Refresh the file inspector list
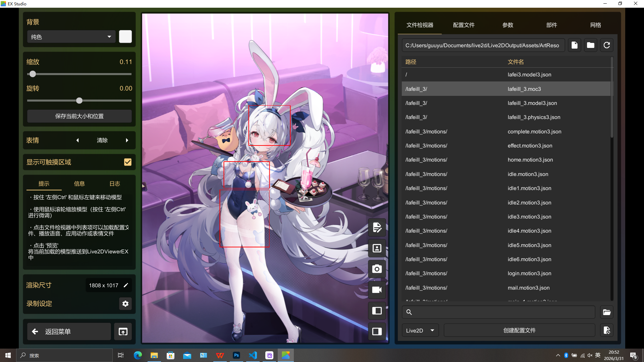The image size is (644, 362). pyautogui.click(x=606, y=45)
